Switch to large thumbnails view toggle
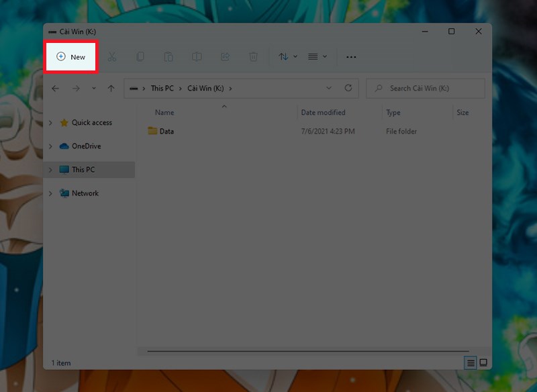 (x=483, y=363)
